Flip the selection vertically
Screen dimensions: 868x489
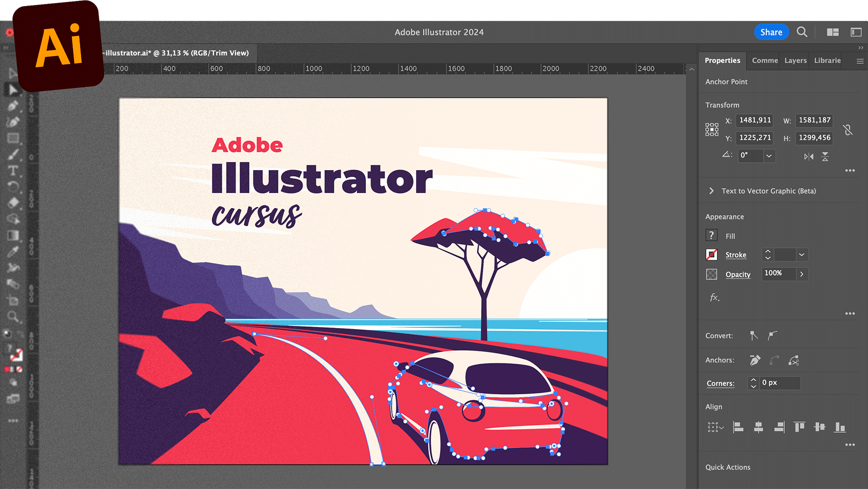click(x=825, y=156)
